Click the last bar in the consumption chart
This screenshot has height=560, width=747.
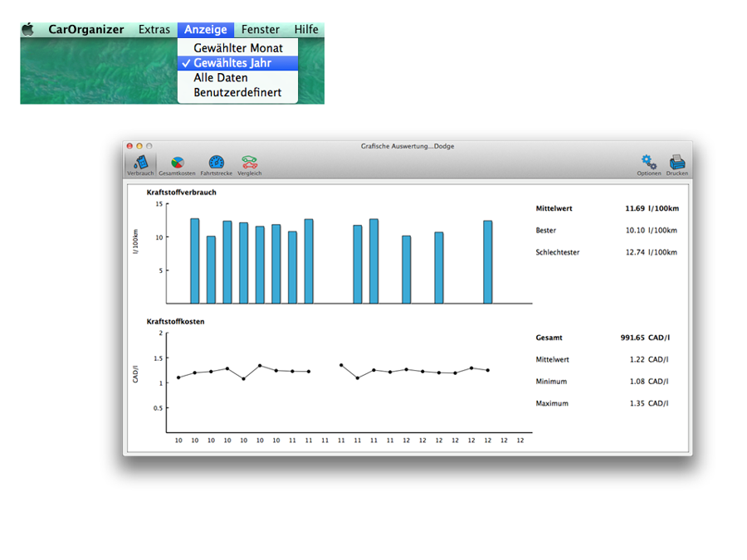[488, 262]
